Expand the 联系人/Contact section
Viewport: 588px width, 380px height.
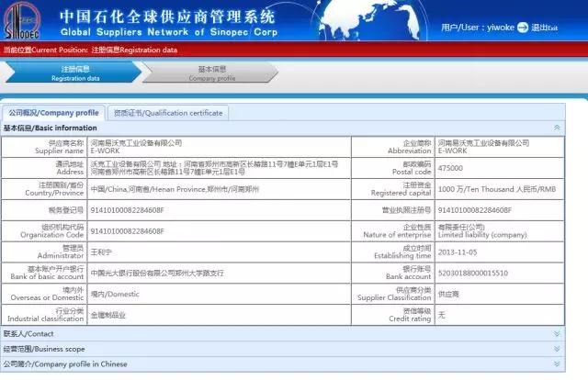[x=557, y=333]
